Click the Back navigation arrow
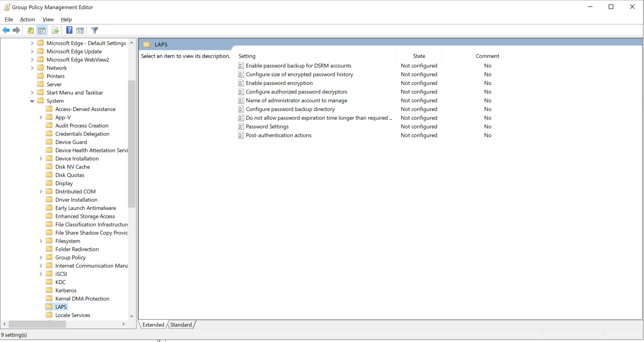The image size is (644, 342). [x=6, y=30]
